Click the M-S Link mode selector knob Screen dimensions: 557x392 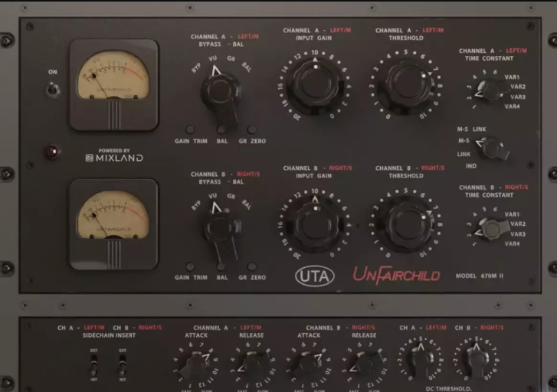[x=493, y=149]
